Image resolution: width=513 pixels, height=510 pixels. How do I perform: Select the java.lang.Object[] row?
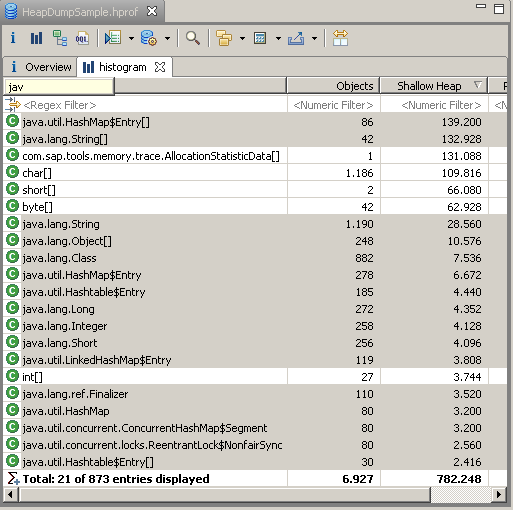(255, 241)
